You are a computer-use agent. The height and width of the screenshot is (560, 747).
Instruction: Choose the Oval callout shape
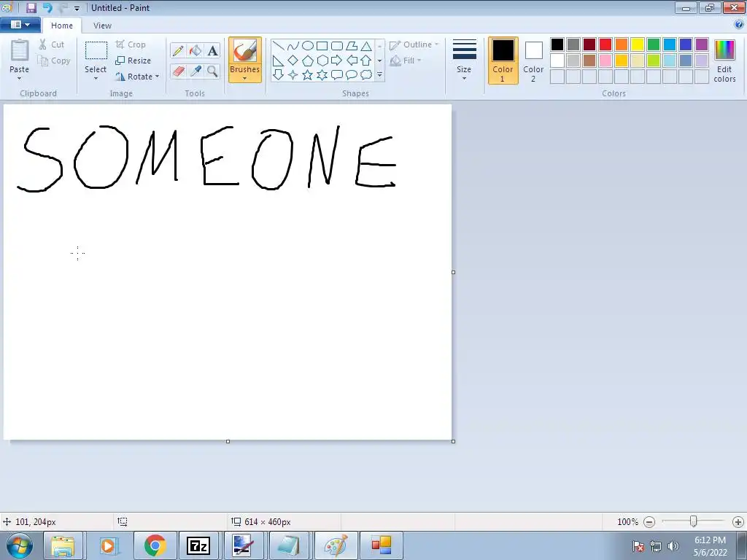tap(352, 75)
